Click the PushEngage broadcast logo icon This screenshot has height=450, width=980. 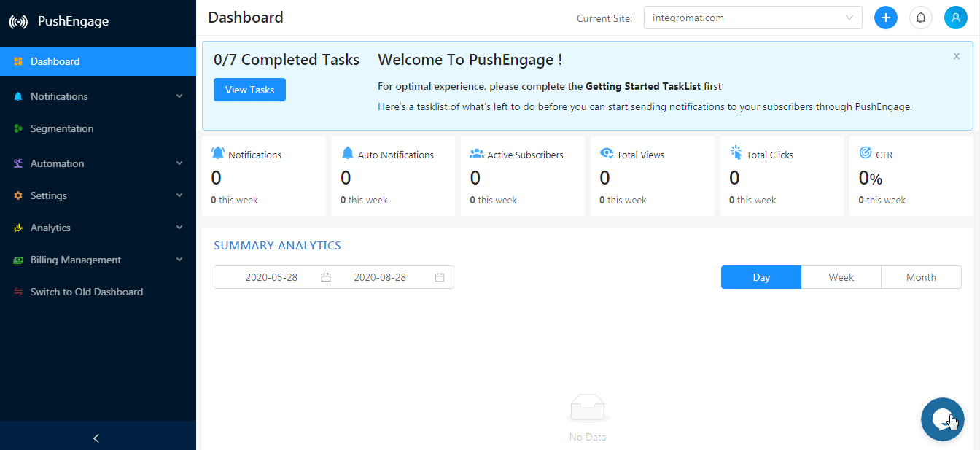pyautogui.click(x=18, y=22)
